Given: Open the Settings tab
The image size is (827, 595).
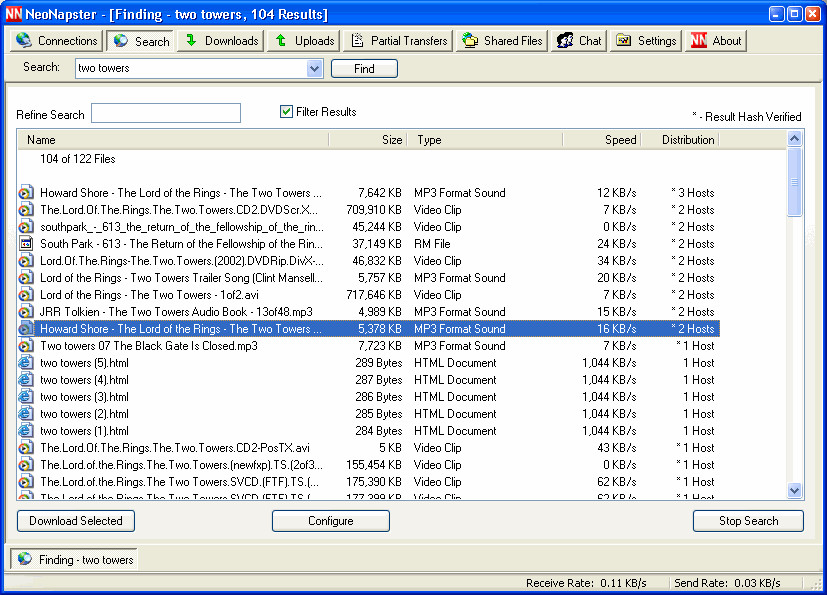Looking at the screenshot, I should [646, 41].
